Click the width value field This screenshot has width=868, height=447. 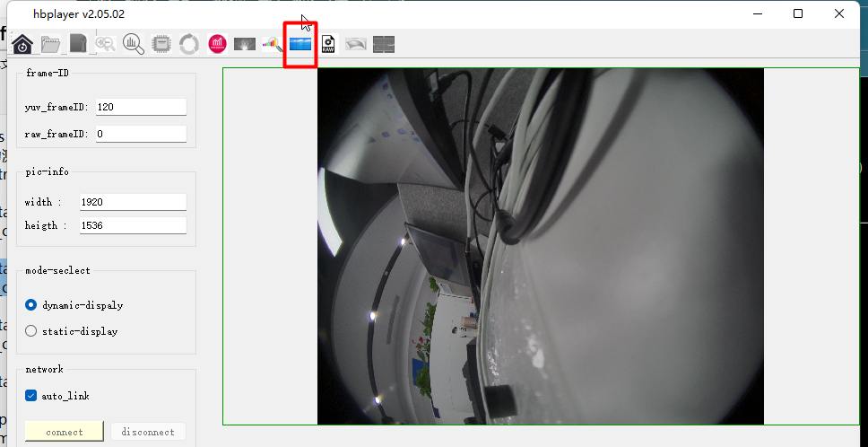[x=132, y=202]
